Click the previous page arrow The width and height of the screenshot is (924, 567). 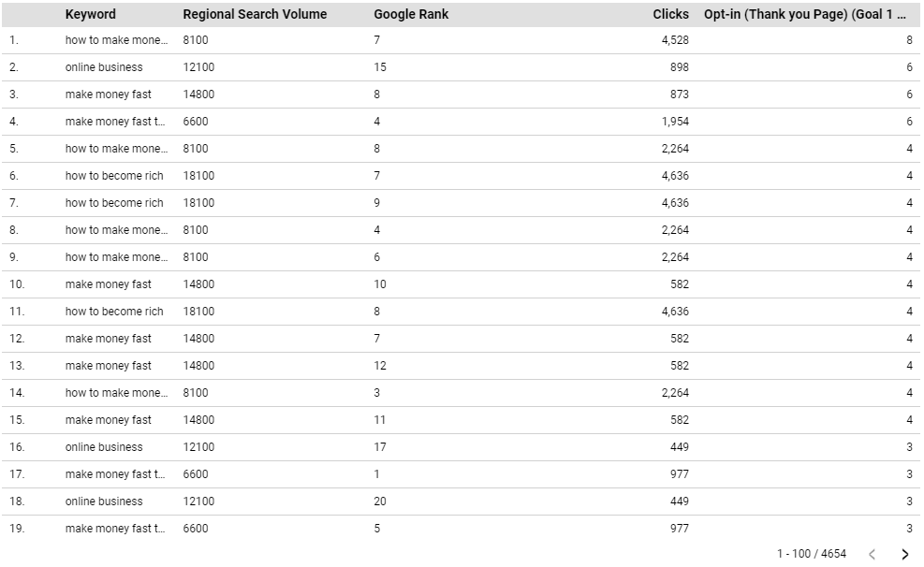(x=872, y=554)
